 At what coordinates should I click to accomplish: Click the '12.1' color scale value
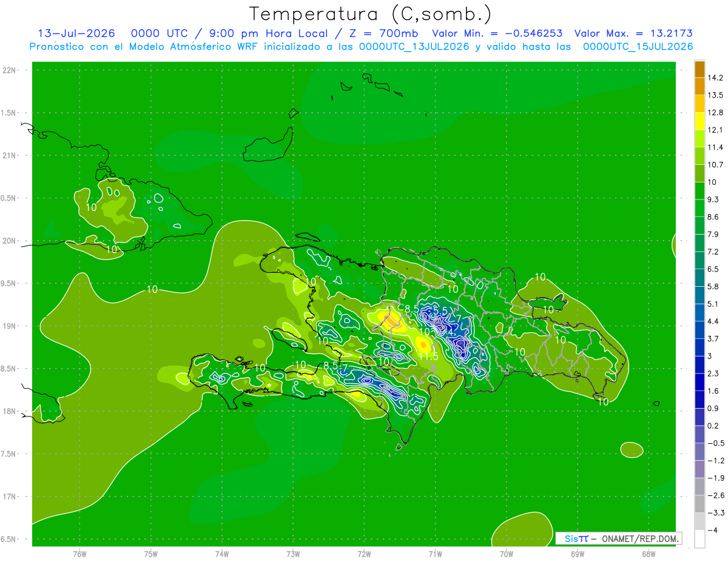715,130
